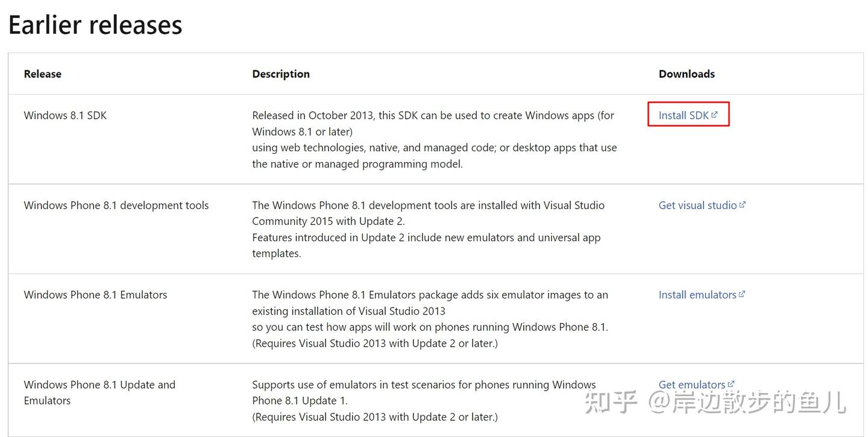Click the Downloads column header

(x=687, y=74)
